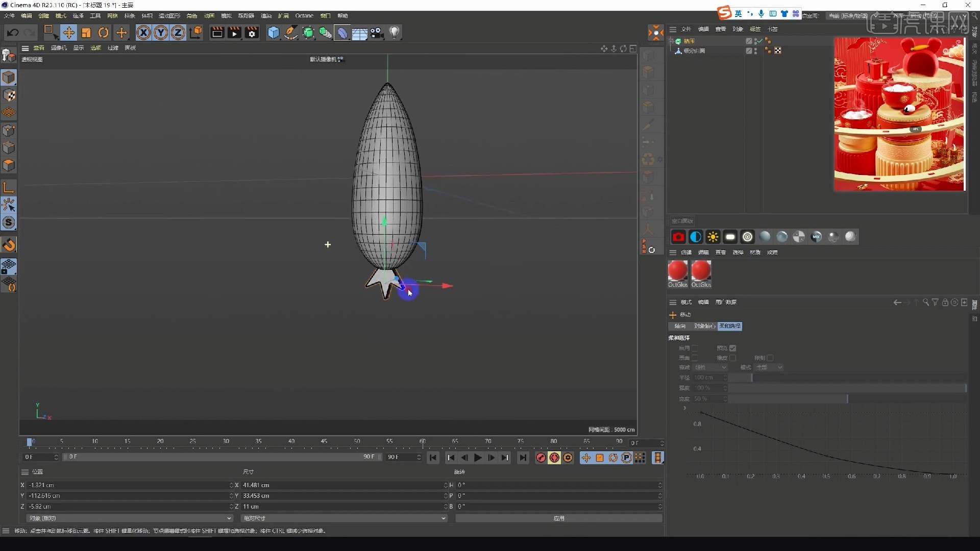This screenshot has width=980, height=551.
Task: Open the 渲染 menu
Action: coord(266,16)
